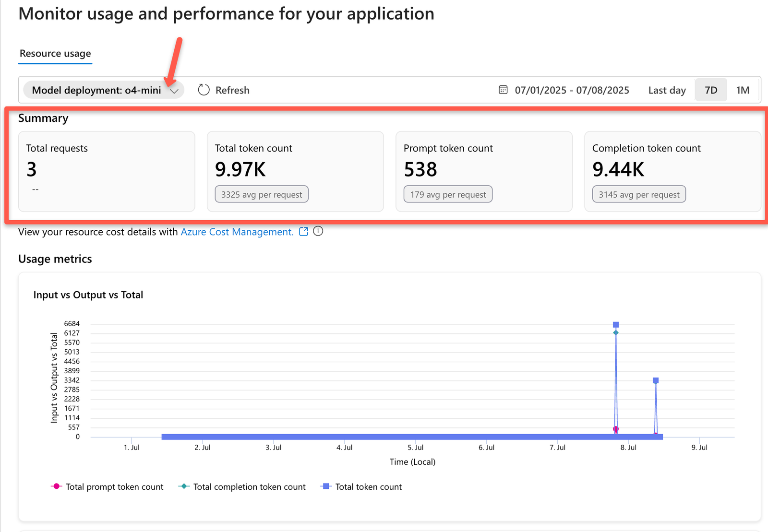Click the Refresh icon

204,90
